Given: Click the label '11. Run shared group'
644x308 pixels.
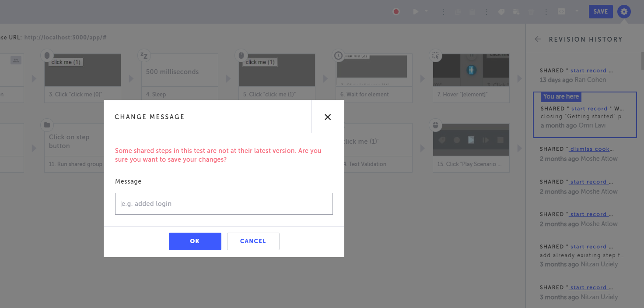Looking at the screenshot, I should click(75, 164).
